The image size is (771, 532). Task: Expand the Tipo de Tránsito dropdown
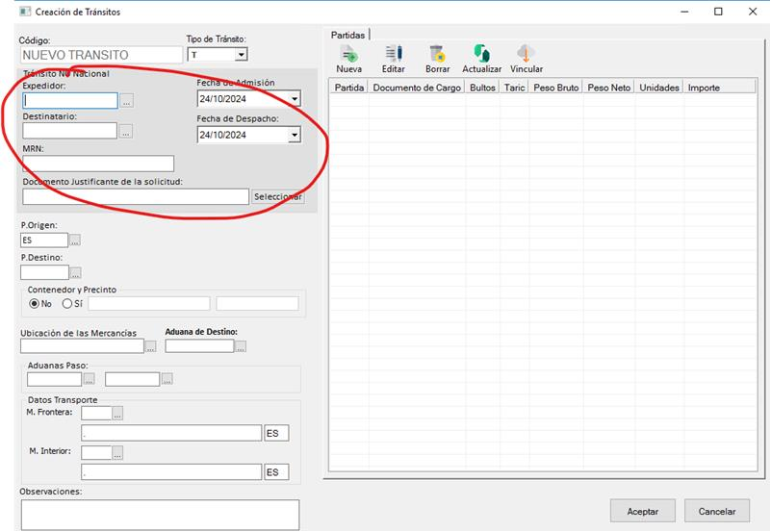pos(241,56)
